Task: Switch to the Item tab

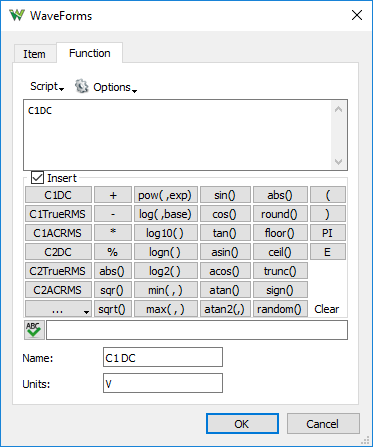Action: click(34, 54)
